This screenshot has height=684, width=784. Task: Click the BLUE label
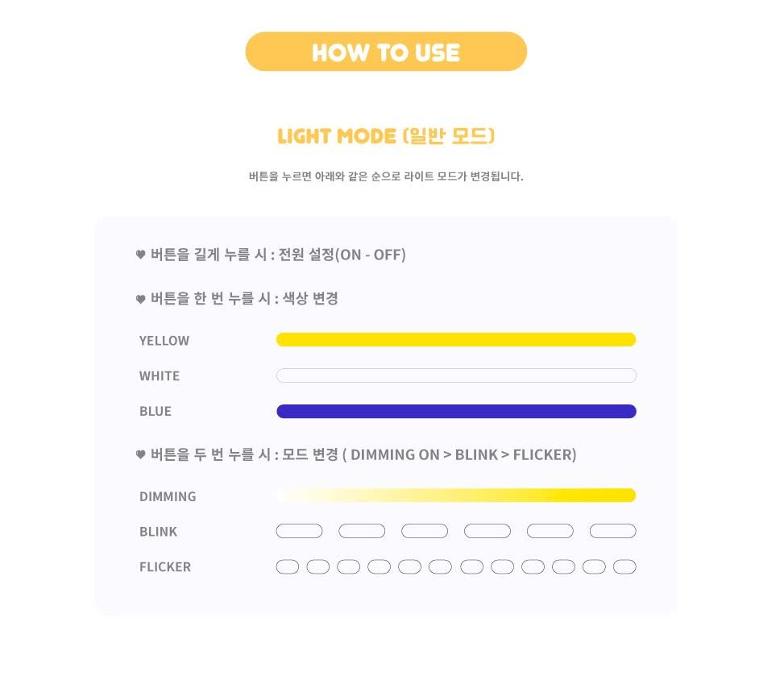(x=156, y=412)
